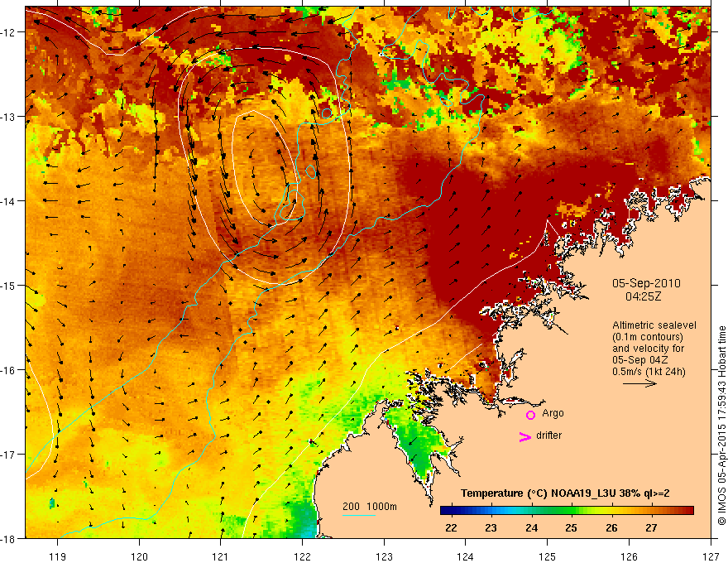
Task: Click the '05-Sep 04Z' caption line
Action: pyautogui.click(x=640, y=360)
